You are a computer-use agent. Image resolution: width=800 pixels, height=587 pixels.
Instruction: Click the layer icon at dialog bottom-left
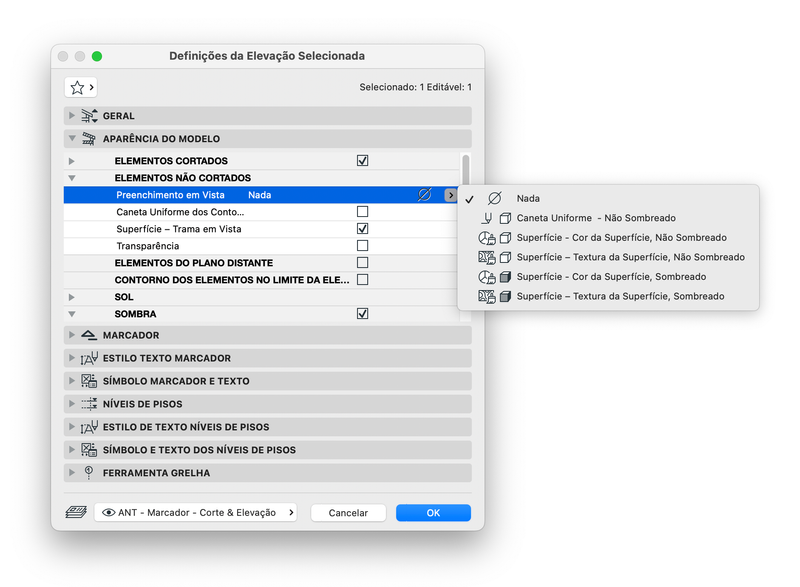tap(76, 512)
